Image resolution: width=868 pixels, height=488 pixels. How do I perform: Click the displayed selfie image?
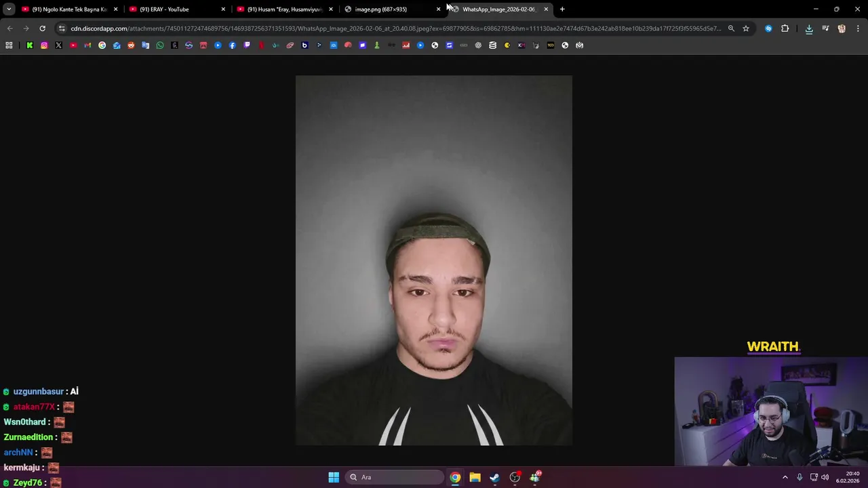click(434, 260)
